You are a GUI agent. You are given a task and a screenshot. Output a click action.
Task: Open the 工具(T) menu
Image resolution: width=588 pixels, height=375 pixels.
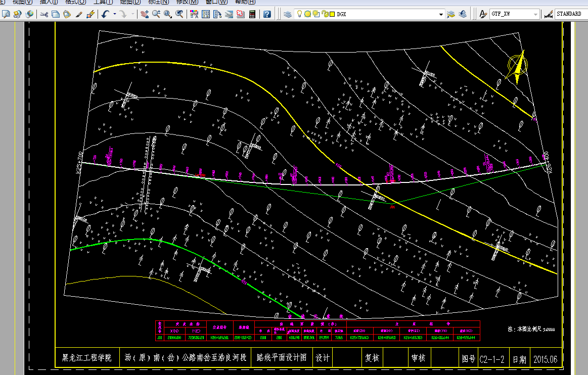click(103, 2)
